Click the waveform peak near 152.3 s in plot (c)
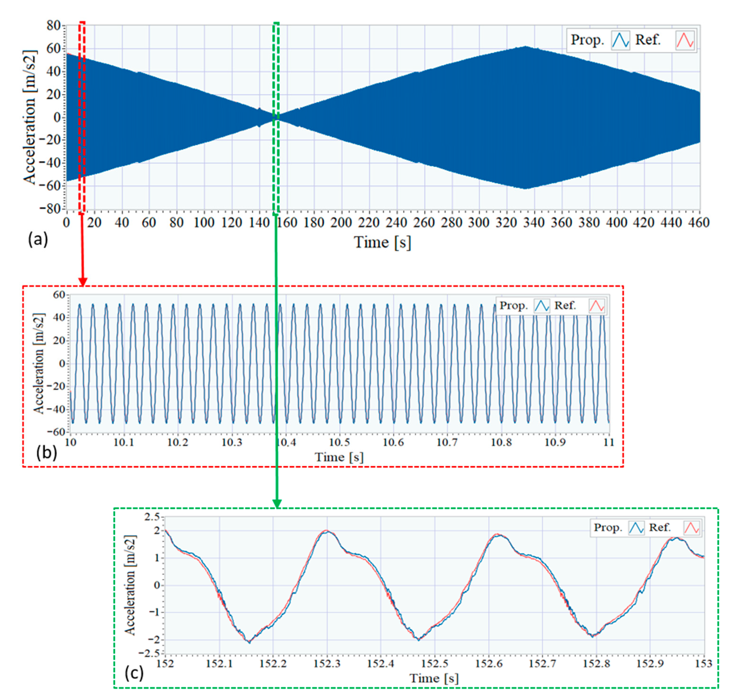 pyautogui.click(x=327, y=530)
